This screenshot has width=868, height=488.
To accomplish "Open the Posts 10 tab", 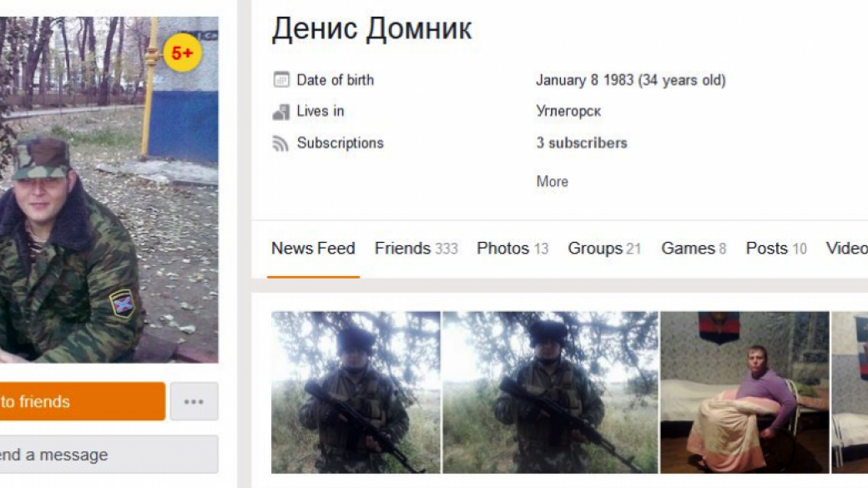I will click(x=776, y=249).
